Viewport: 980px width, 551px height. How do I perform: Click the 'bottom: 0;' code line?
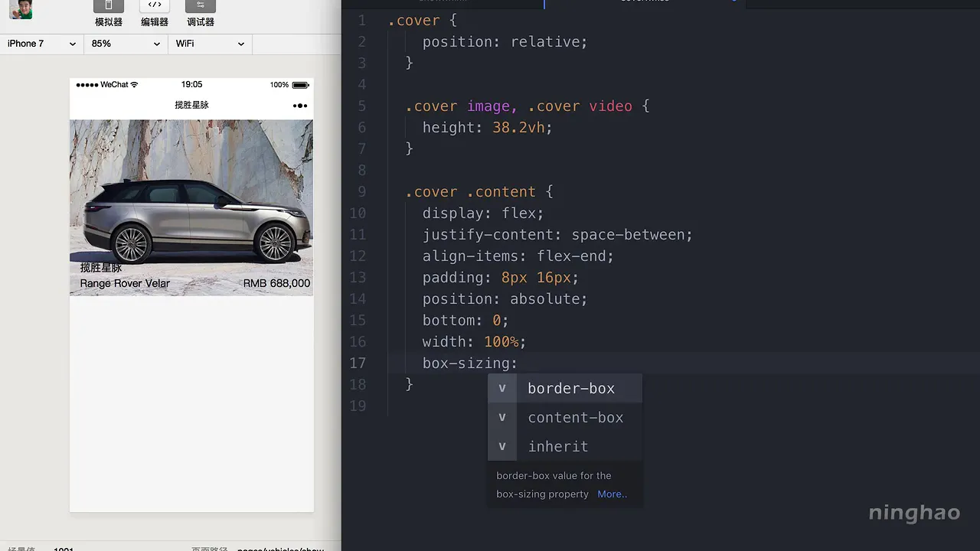click(x=465, y=320)
